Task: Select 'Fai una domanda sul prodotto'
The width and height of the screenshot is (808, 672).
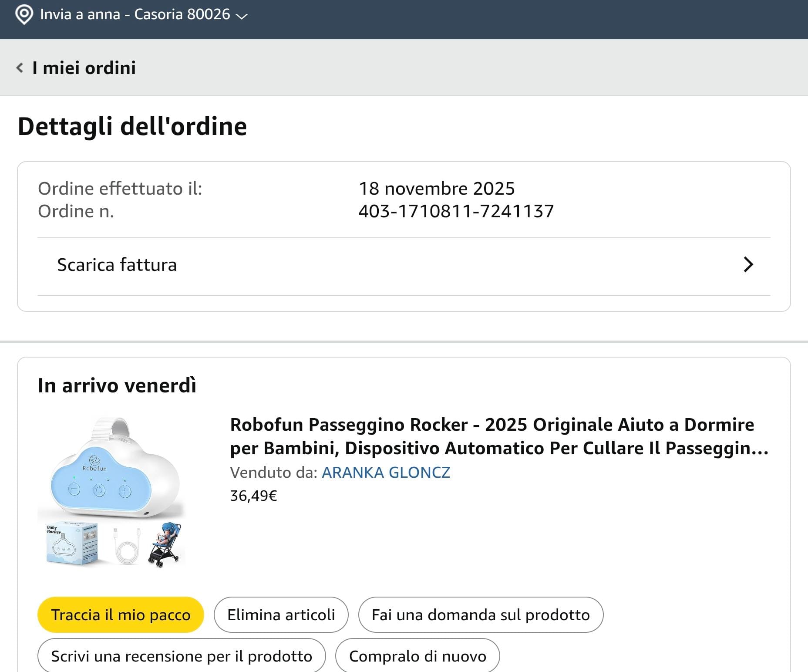Action: [x=480, y=615]
